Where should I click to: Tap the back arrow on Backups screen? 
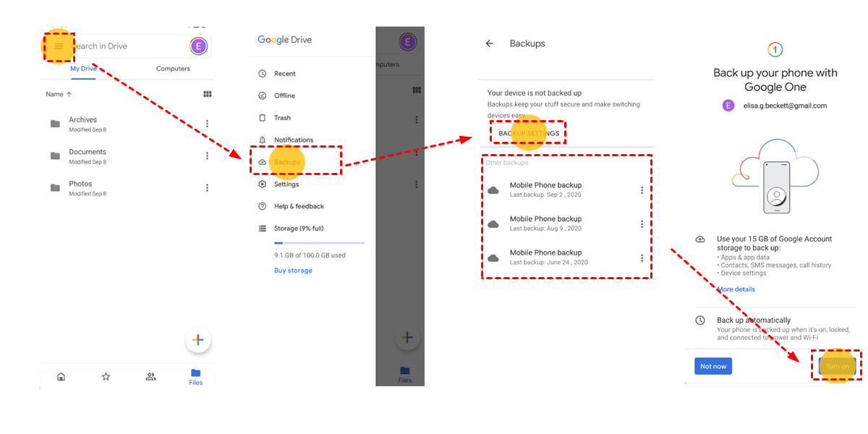(489, 43)
